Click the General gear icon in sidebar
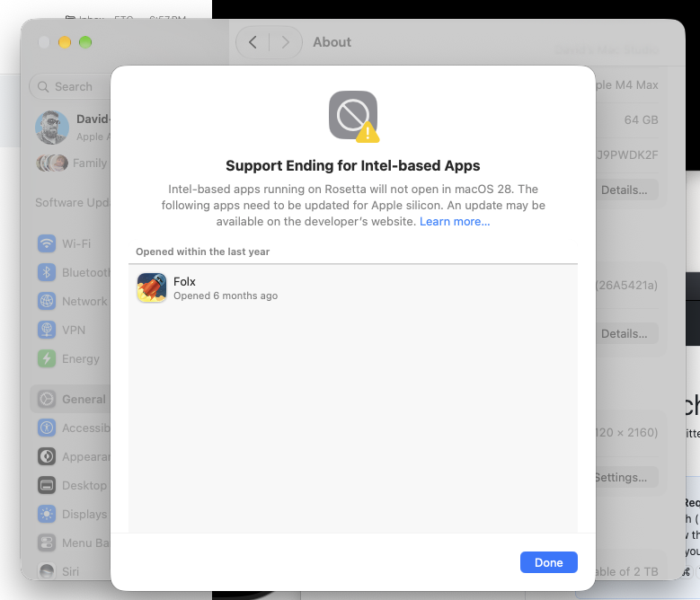 coord(47,399)
